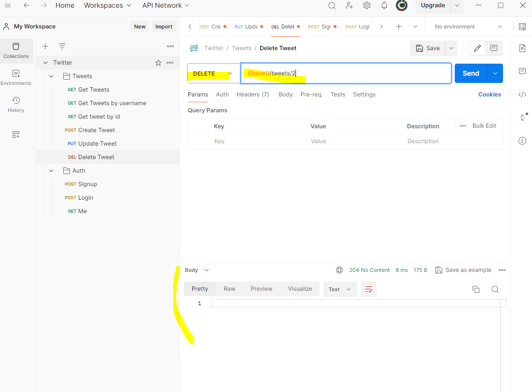Collapse the Auth folder
Image resolution: width=532 pixels, height=392 pixels.
51,171
